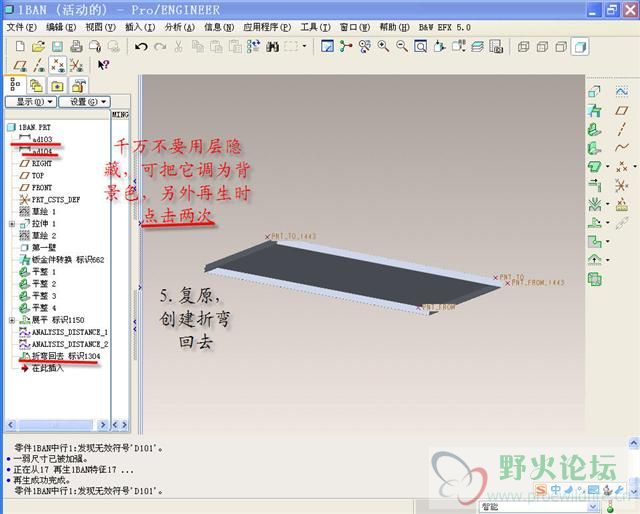
Task: Open dropdown arrow next to datum point tool
Action: 635,166
